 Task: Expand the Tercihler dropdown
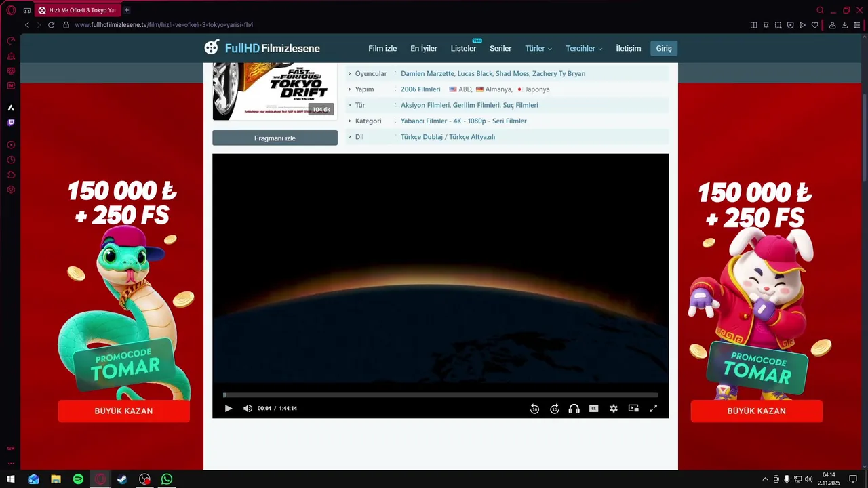pyautogui.click(x=584, y=49)
